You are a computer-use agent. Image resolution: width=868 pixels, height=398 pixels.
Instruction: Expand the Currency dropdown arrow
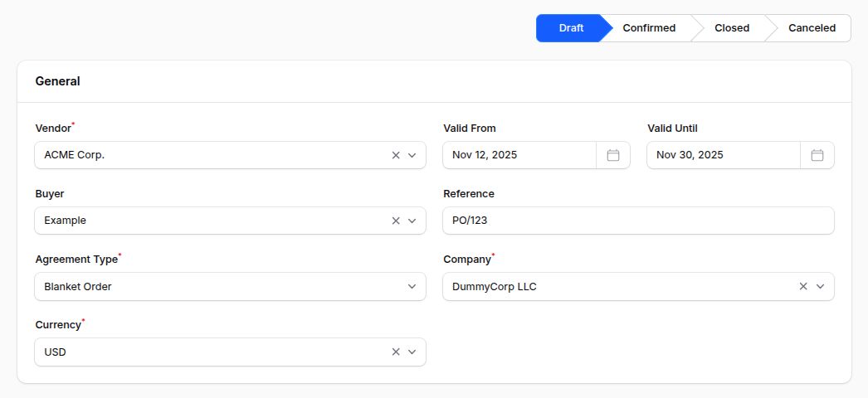point(412,352)
